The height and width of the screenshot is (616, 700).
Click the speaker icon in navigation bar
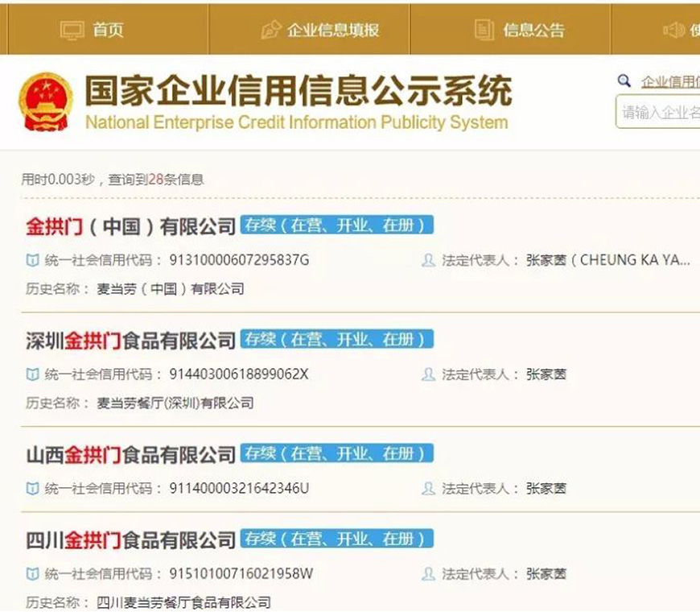(x=673, y=30)
